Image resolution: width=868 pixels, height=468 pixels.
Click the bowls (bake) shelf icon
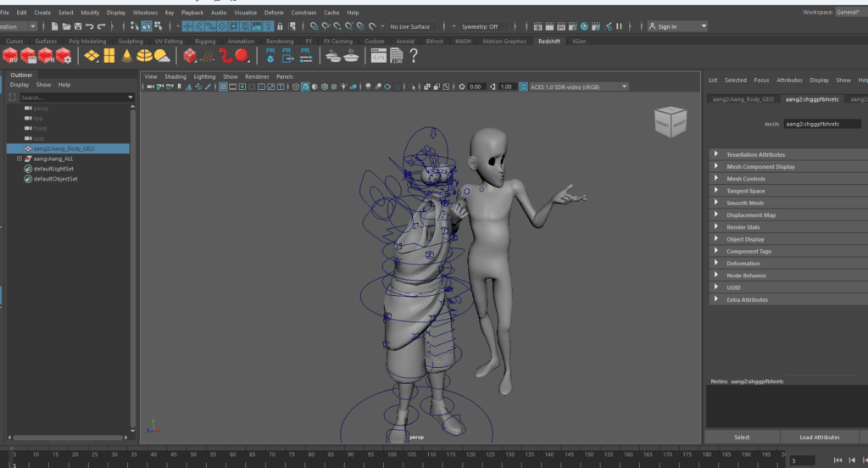coord(334,56)
